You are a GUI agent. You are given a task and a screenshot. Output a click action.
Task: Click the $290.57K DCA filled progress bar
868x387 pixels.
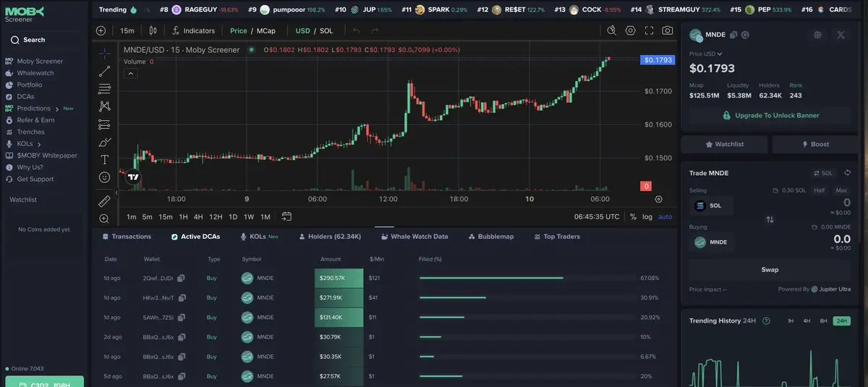coord(527,278)
